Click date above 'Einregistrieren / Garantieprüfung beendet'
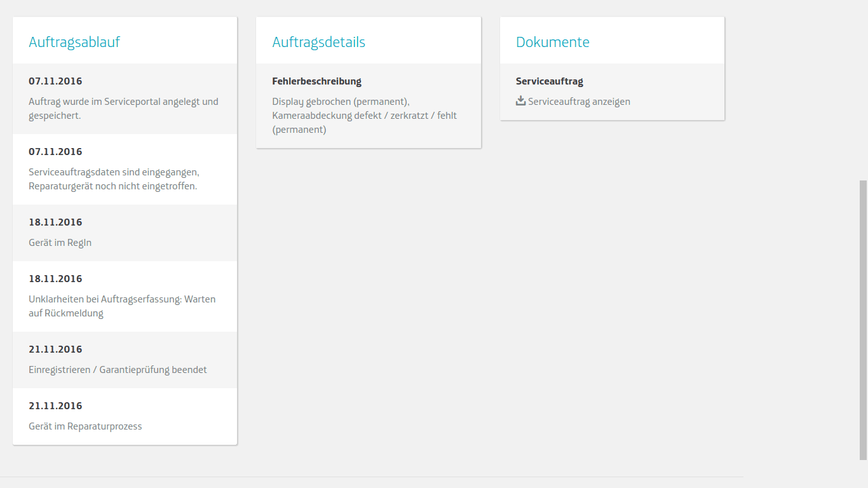This screenshot has width=868, height=488. [55, 349]
